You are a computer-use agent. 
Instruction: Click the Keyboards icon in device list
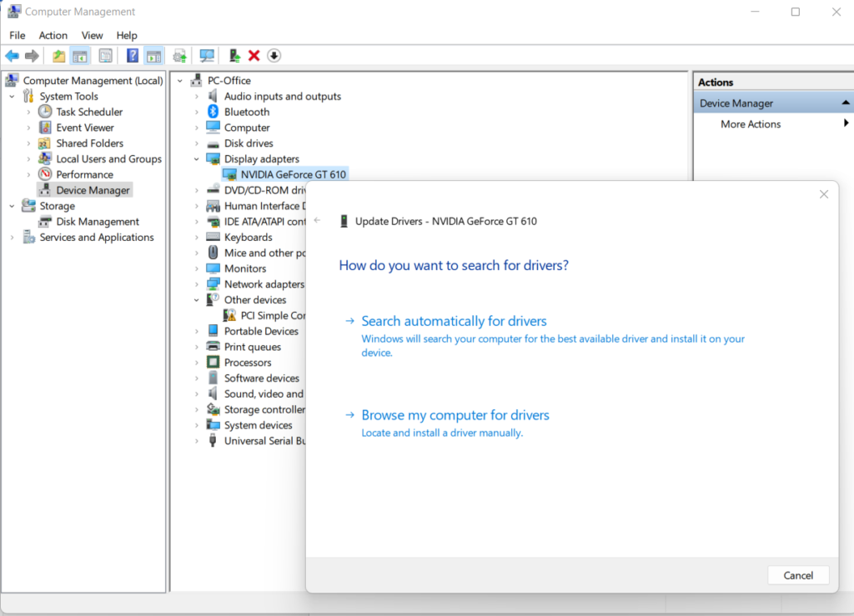(x=213, y=237)
